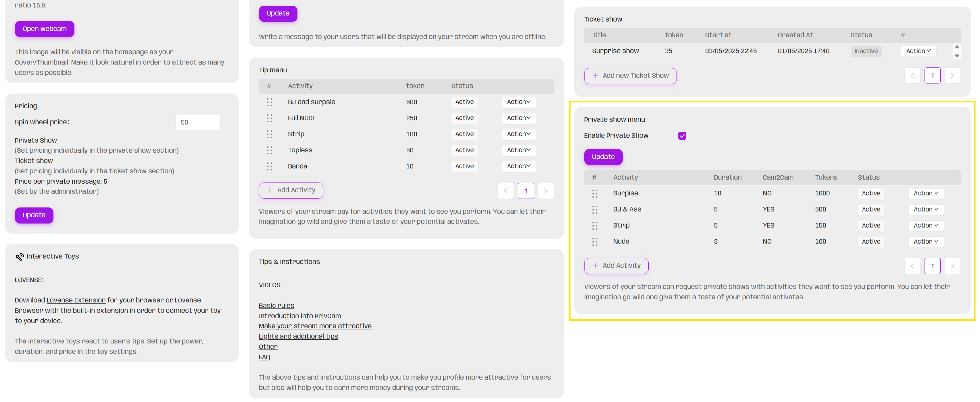Screen dimensions: 980x402
Task: Expand Action dropdown for Topless tip
Action: [518, 150]
